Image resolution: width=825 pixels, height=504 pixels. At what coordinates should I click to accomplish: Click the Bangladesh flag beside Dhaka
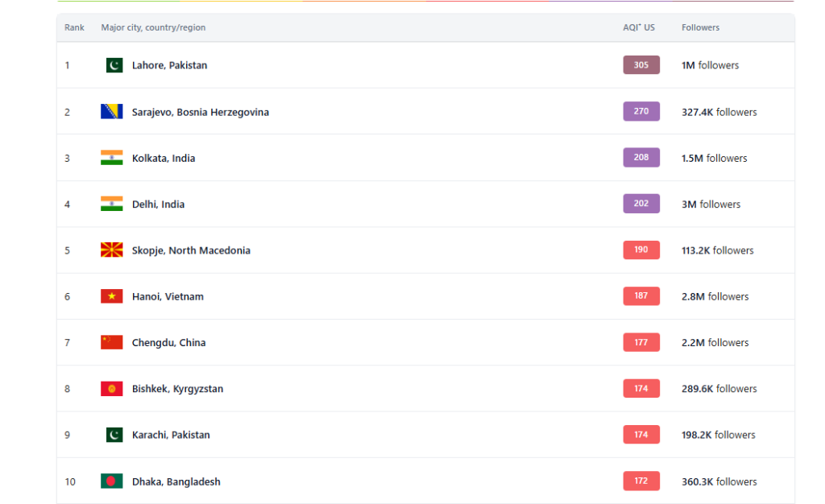(x=111, y=481)
